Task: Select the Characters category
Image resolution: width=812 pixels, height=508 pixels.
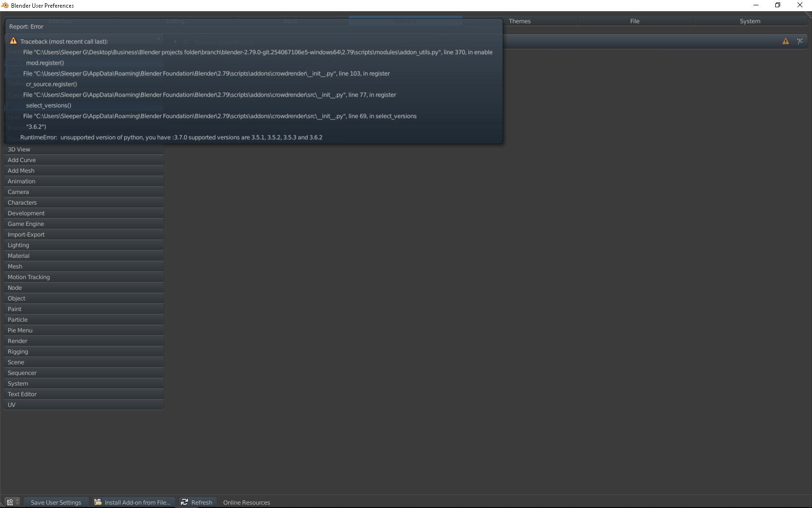Action: [84, 203]
